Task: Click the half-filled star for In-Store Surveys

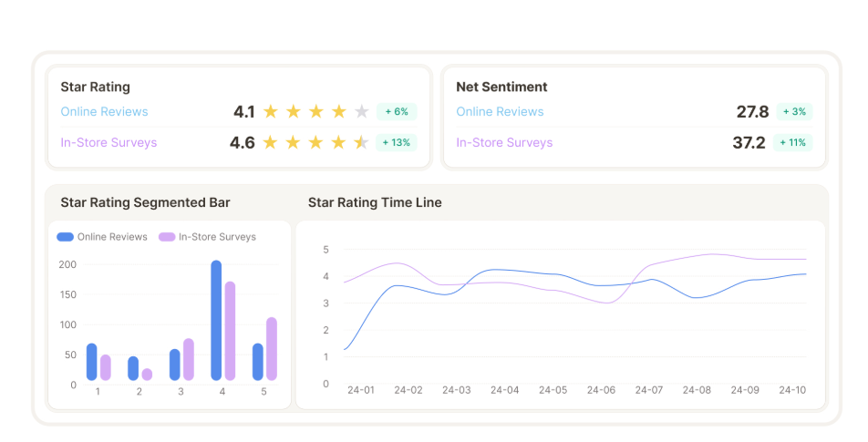Action: (x=361, y=143)
